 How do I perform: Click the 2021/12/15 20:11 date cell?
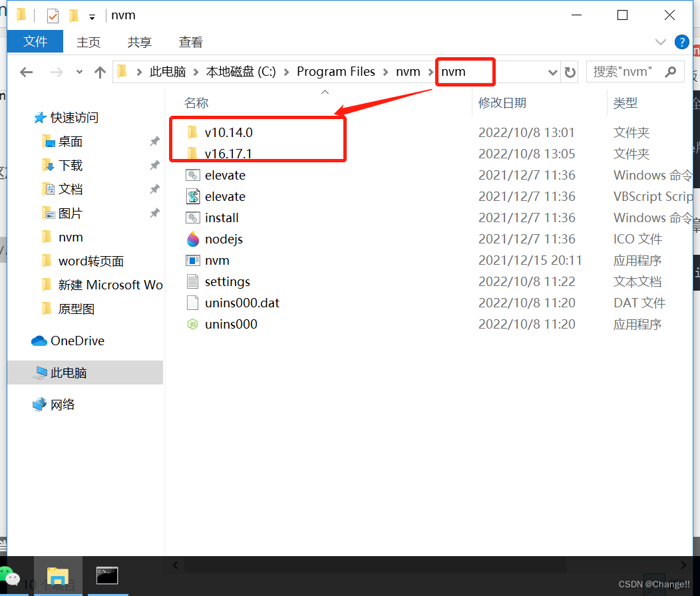(530, 260)
